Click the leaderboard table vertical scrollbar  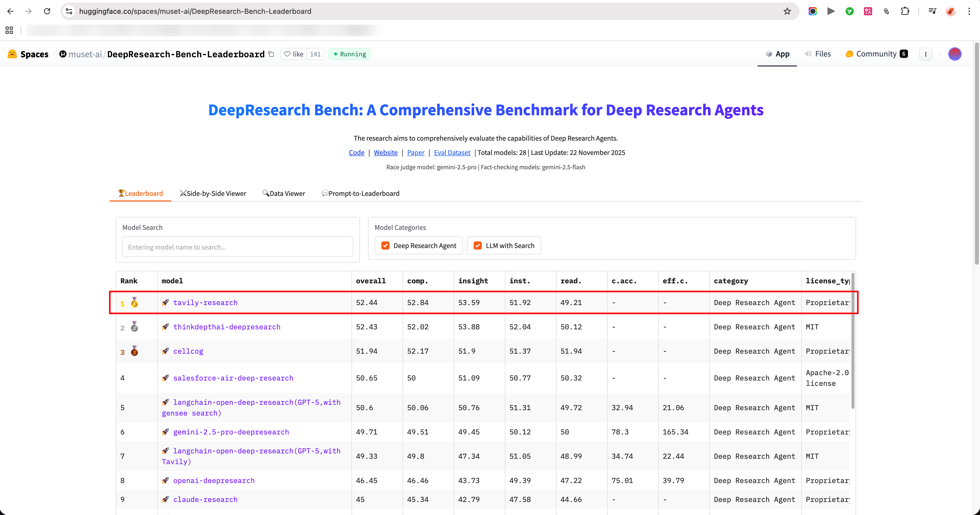tap(853, 341)
